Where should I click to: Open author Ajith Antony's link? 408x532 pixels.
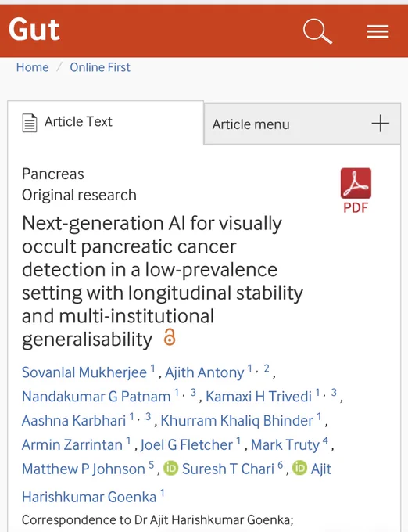coord(204,372)
